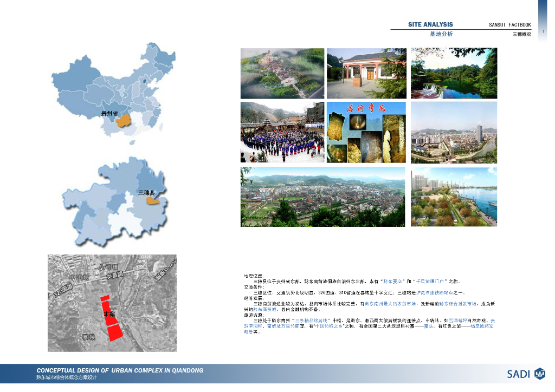Click the blue '三条精品旅游线' phrase
Image resolution: width=555 pixels, height=392 pixels.
311,321
